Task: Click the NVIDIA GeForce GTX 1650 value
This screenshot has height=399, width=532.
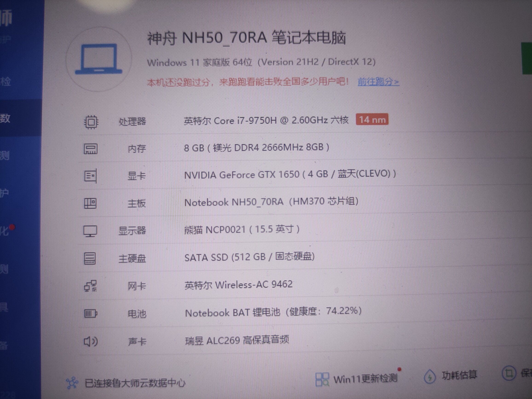Action: 290,174
